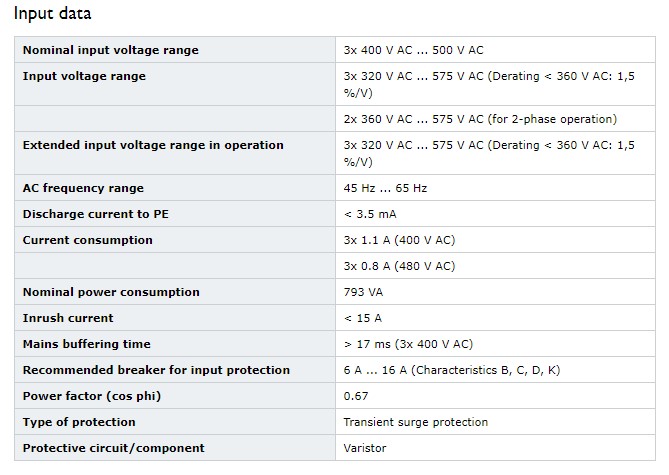
Task: Select the Input voltage range label
Action: 84,76
